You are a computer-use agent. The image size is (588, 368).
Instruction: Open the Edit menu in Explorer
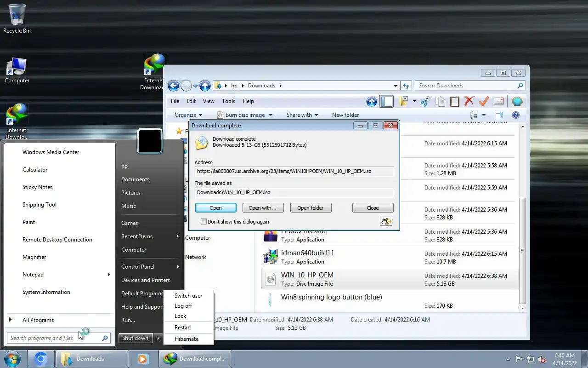point(191,101)
